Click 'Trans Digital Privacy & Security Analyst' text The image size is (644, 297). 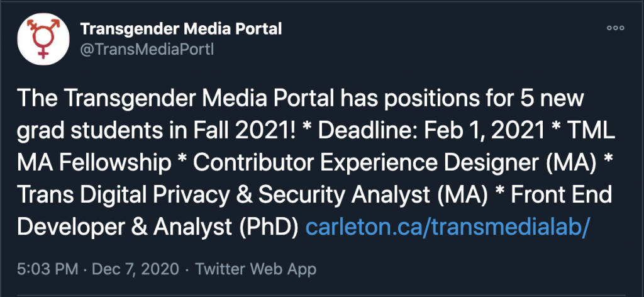click(x=223, y=194)
